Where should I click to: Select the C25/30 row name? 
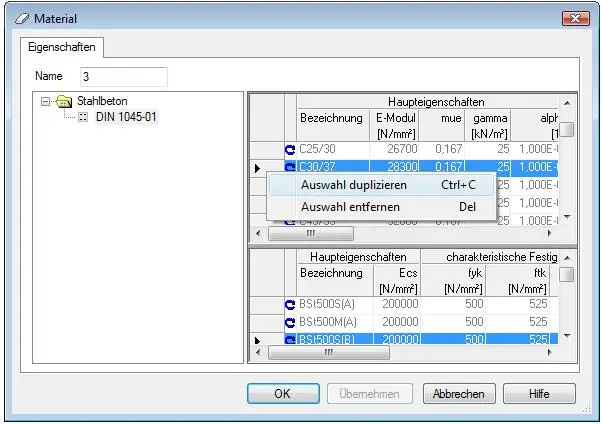point(317,149)
